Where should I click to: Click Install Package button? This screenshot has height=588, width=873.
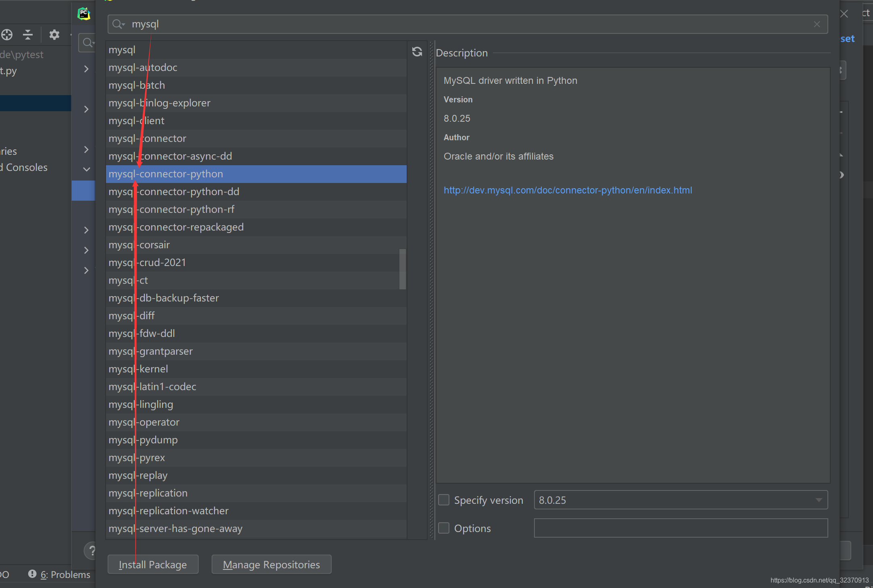click(153, 564)
